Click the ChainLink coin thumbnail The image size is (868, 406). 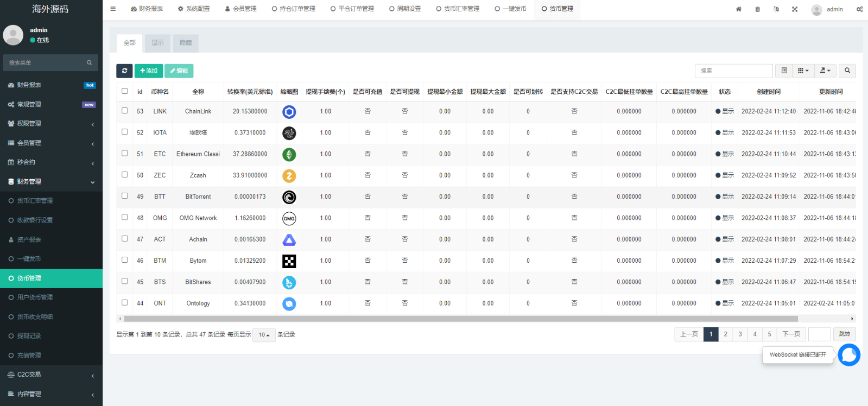click(x=289, y=112)
